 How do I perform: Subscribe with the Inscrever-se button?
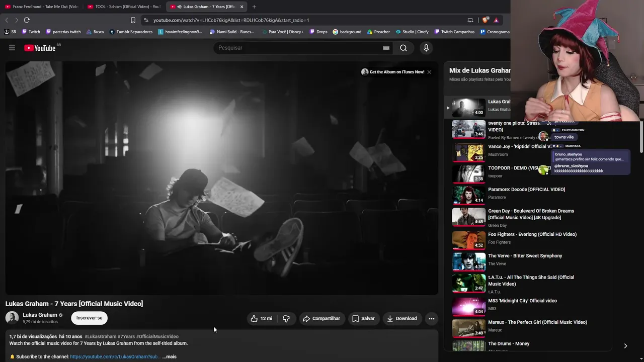pyautogui.click(x=89, y=318)
